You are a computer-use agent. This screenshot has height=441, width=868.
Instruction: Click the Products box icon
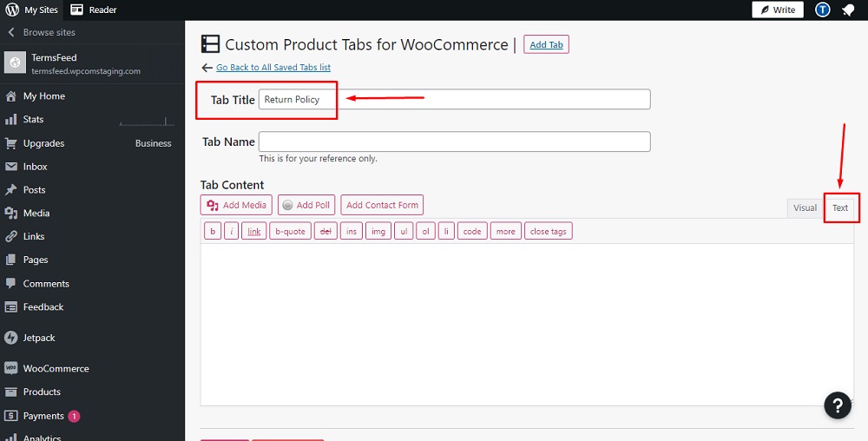point(11,392)
